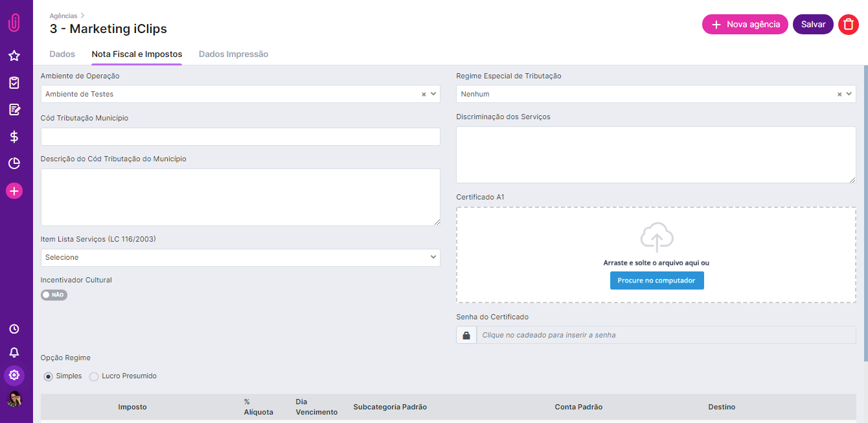Click the red trash delete button
The width and height of the screenshot is (868, 423).
tap(849, 25)
